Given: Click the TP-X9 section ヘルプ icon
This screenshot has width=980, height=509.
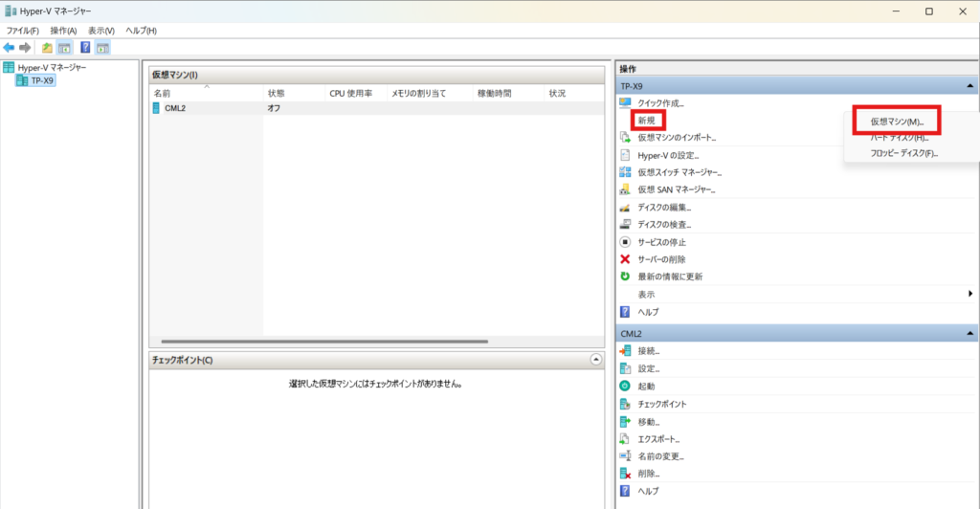Looking at the screenshot, I should click(625, 312).
